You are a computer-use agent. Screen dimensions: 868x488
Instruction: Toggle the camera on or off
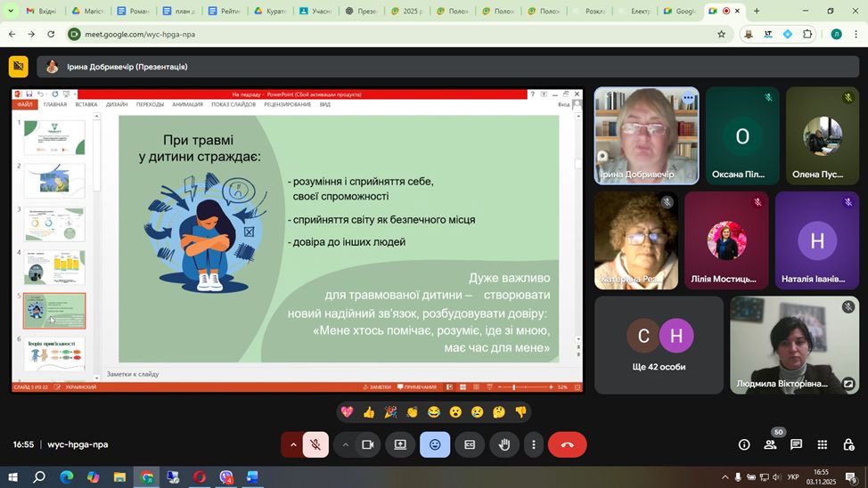point(367,445)
